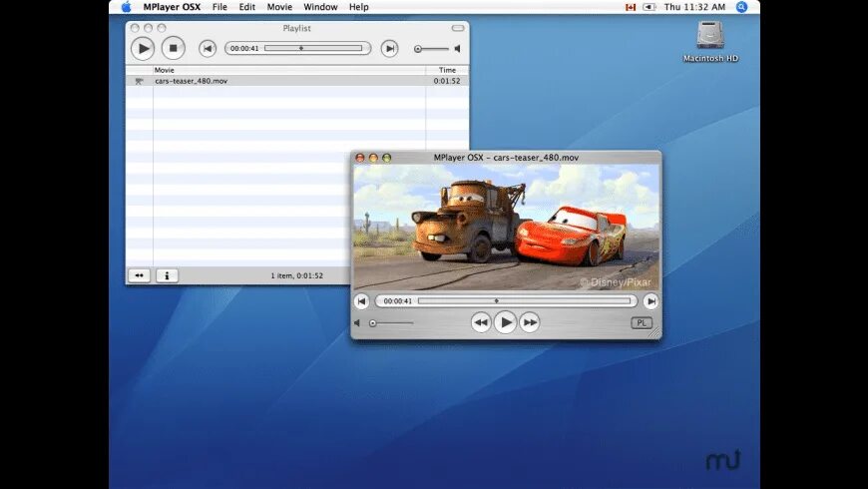Open the Edit menu
The width and height of the screenshot is (868, 489).
tap(246, 7)
